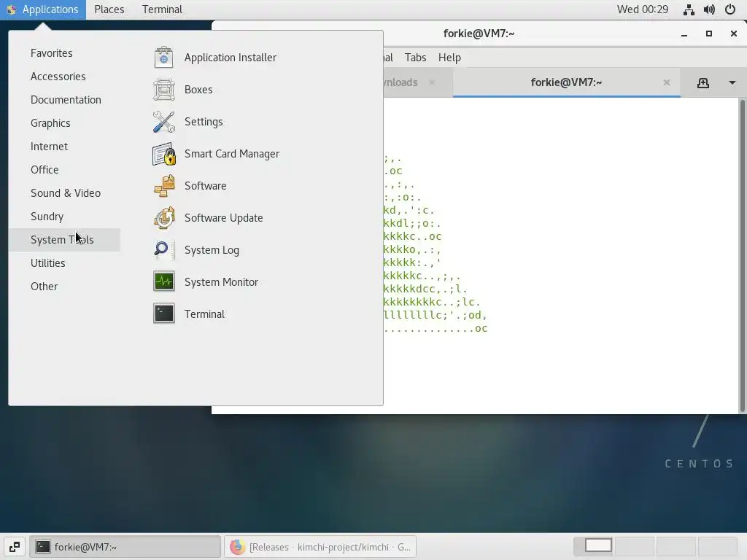Click the Firefox icon in the taskbar

(237, 547)
